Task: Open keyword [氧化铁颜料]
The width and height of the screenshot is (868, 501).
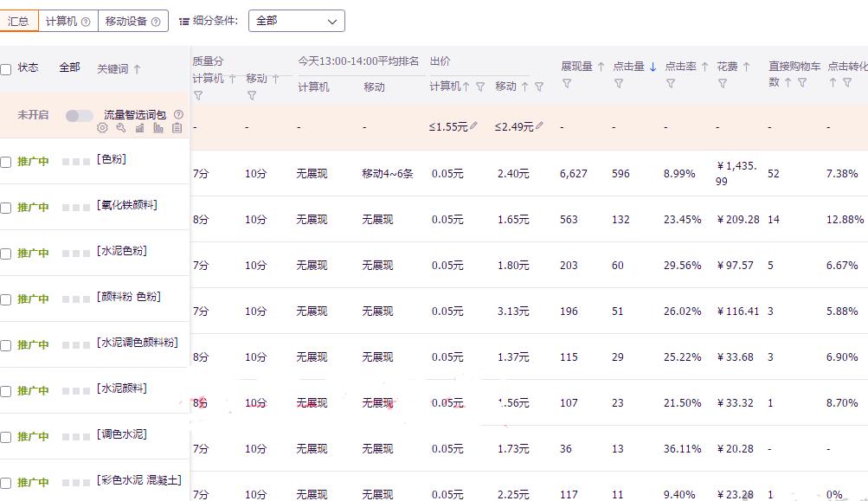Action: click(127, 205)
